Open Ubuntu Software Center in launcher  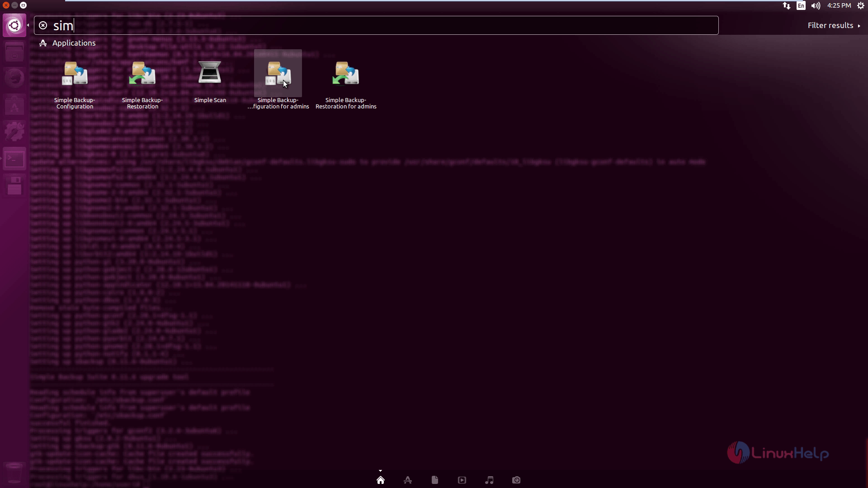coord(14,105)
